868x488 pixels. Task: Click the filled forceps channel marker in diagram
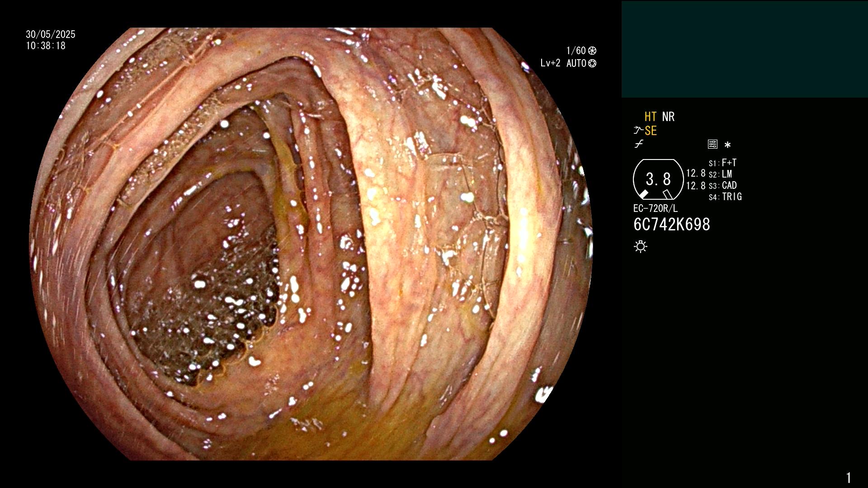tap(643, 194)
